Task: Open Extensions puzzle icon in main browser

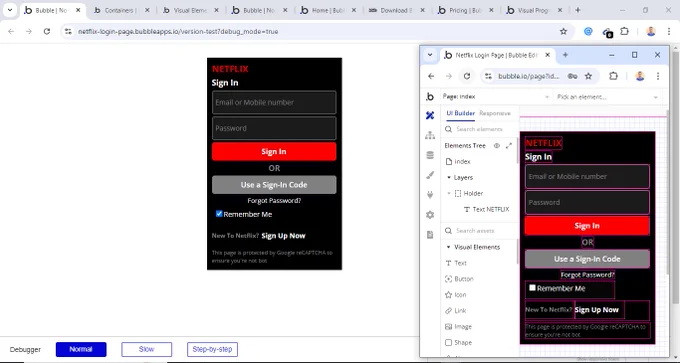Action: tap(624, 31)
